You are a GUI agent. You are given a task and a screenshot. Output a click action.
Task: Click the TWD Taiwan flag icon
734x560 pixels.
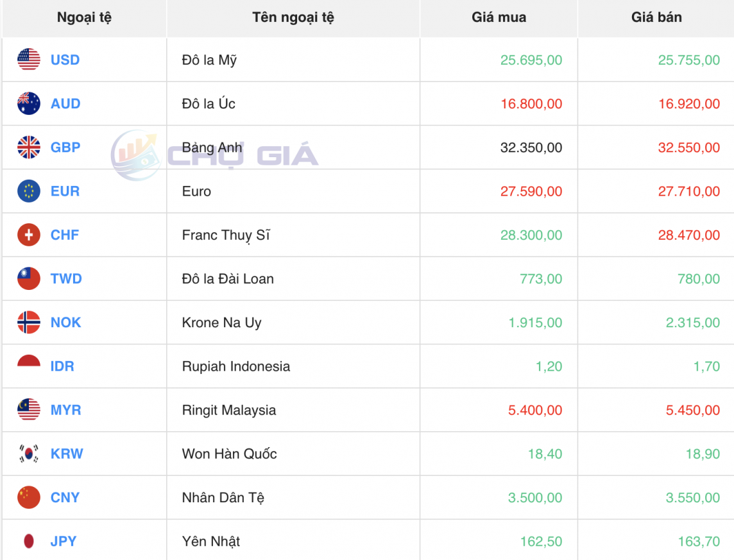coord(28,278)
